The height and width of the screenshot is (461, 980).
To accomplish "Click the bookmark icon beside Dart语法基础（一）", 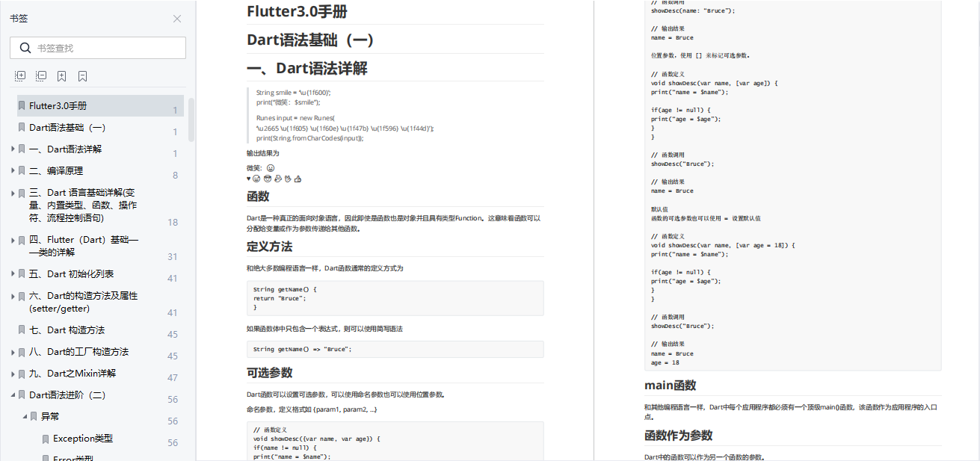I will tap(22, 127).
